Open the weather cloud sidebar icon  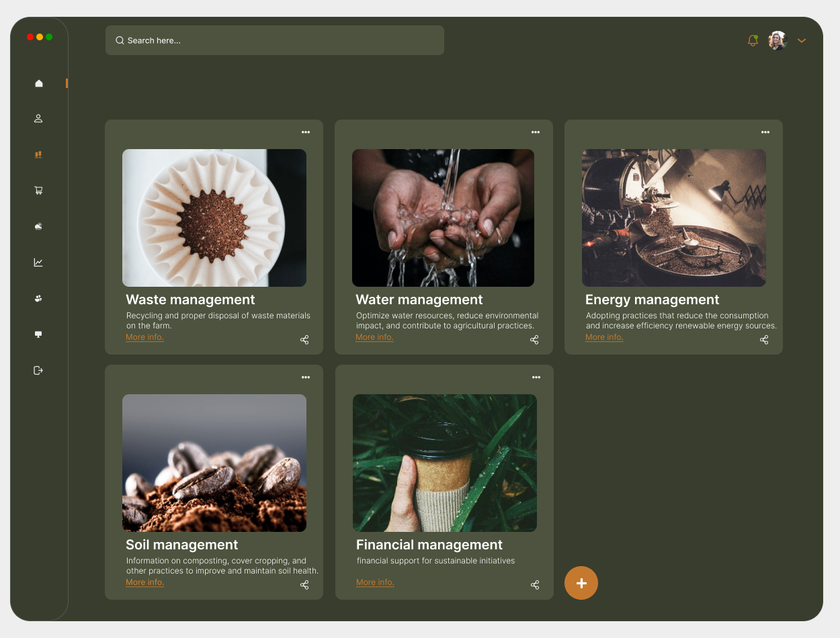pos(38,226)
